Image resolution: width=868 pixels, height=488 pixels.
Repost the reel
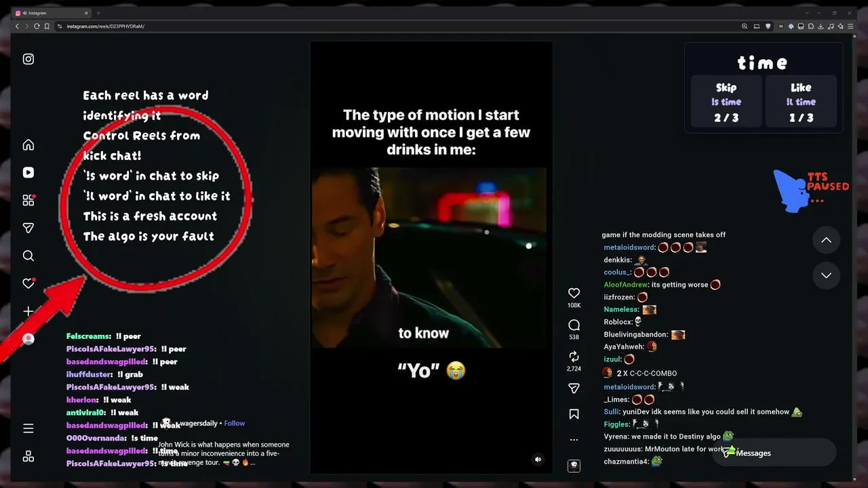click(x=574, y=357)
